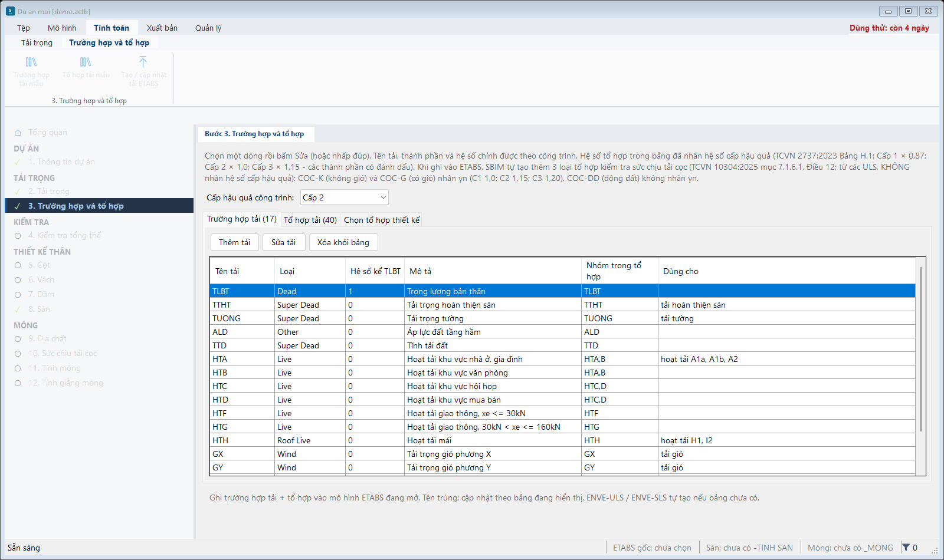Select the TTHT load case row
This screenshot has height=560, width=944.
point(562,305)
